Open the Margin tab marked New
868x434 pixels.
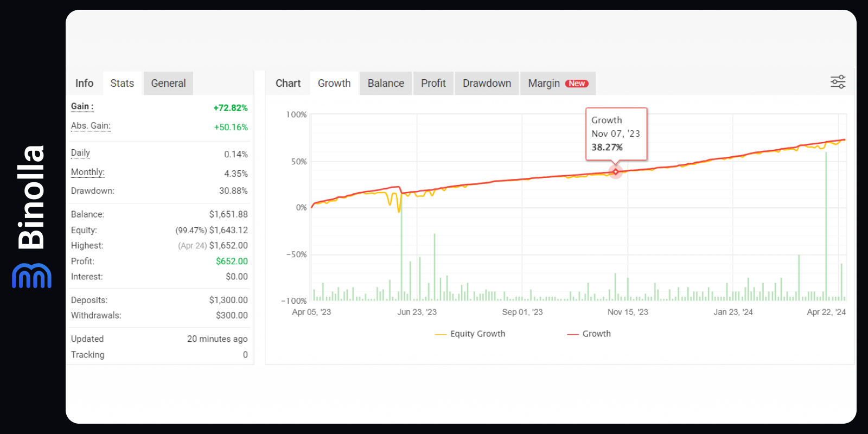click(558, 83)
